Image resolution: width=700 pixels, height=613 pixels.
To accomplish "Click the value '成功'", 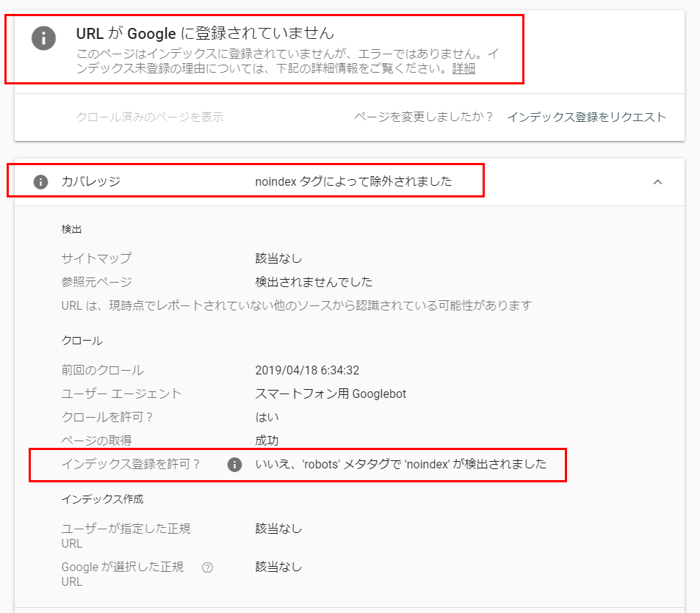I will (267, 440).
